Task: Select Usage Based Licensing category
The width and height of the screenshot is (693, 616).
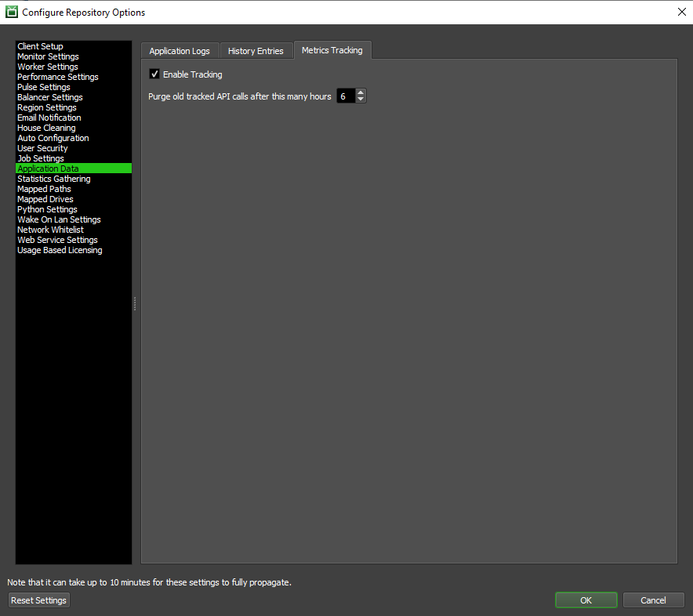Action: 74,250
